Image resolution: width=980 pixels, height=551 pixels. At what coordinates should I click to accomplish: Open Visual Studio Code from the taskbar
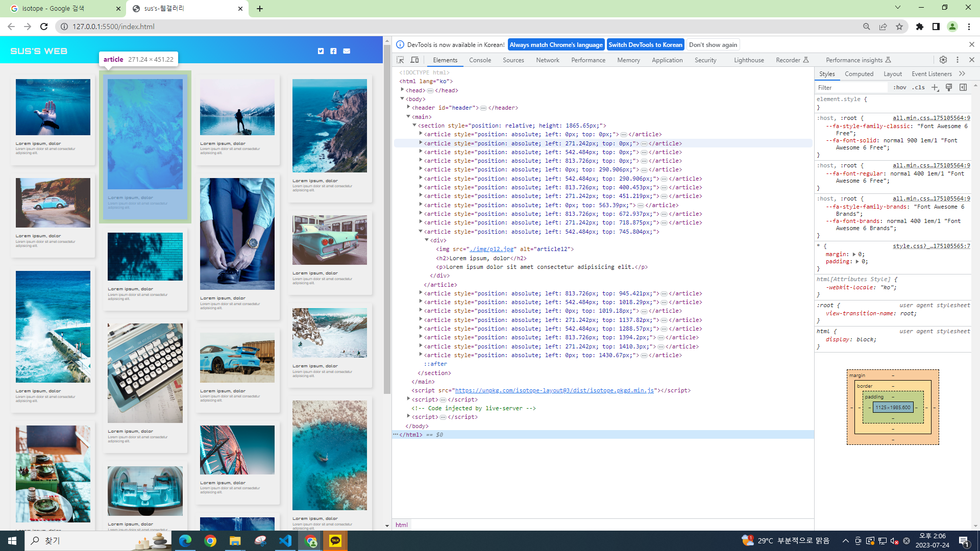tap(285, 541)
